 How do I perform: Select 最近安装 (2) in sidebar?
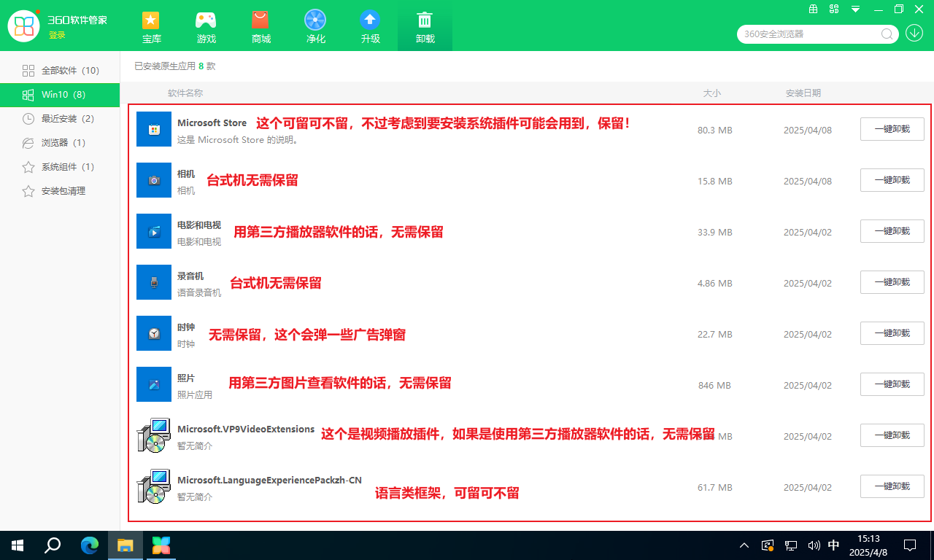[x=60, y=119]
